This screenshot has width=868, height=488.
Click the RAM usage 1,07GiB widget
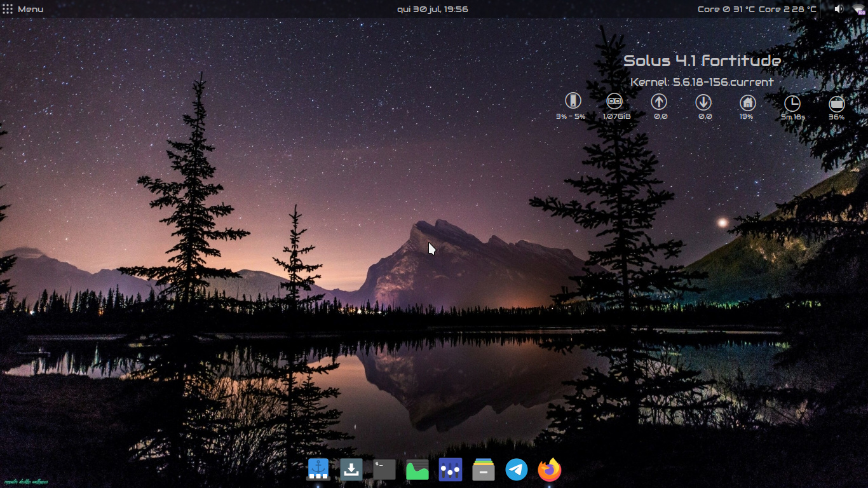tap(614, 101)
